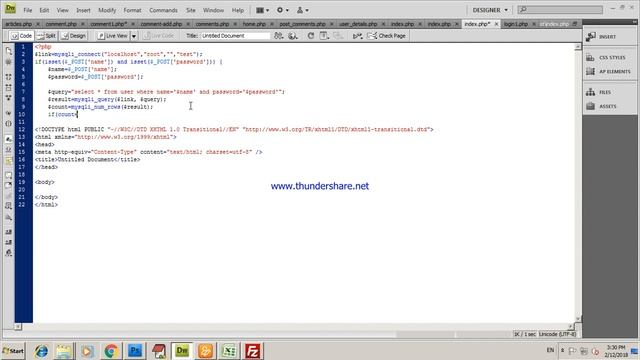Open the FILES panel

pyautogui.click(x=604, y=92)
